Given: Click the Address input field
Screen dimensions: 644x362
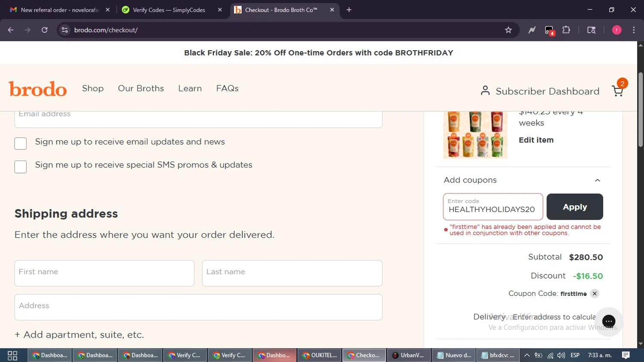Looking at the screenshot, I should pos(198,307).
